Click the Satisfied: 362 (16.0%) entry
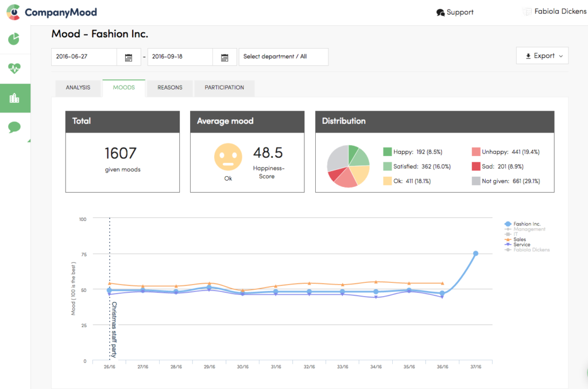 point(417,166)
